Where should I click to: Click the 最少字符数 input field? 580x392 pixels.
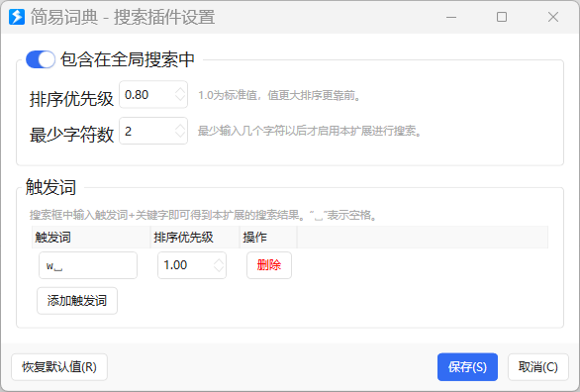(153, 131)
